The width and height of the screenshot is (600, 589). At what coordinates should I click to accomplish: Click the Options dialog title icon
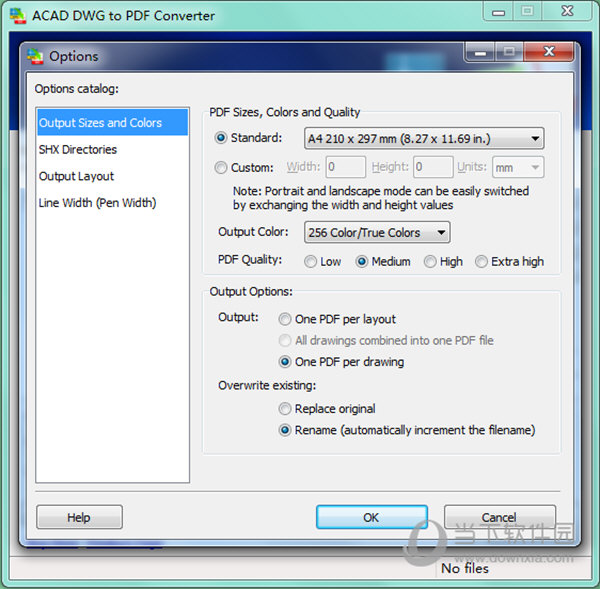click(35, 56)
